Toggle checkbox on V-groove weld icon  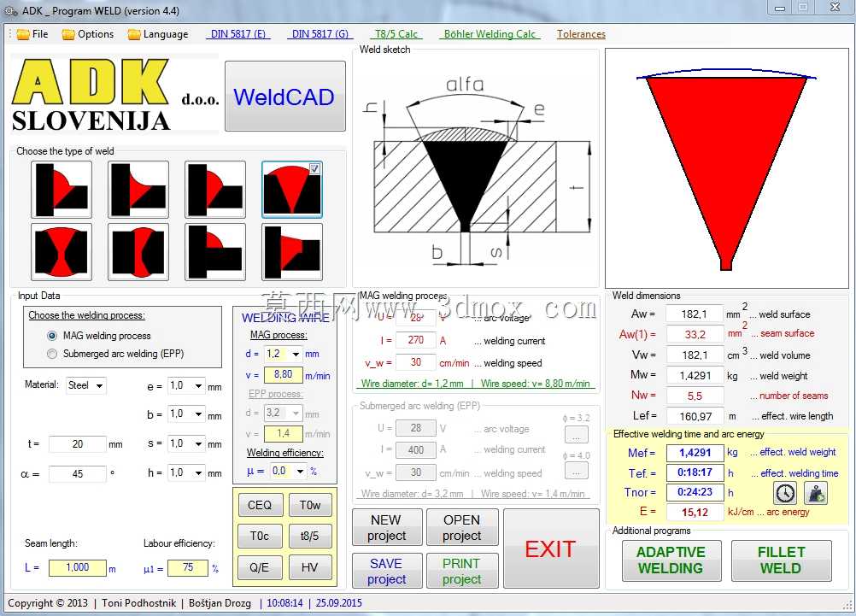314,169
